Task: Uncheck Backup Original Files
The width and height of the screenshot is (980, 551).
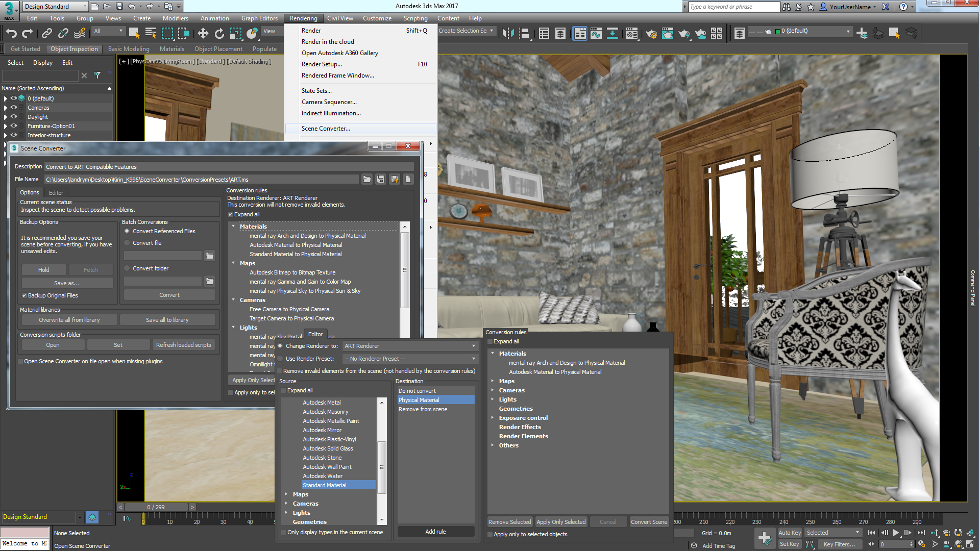Action: tap(24, 295)
